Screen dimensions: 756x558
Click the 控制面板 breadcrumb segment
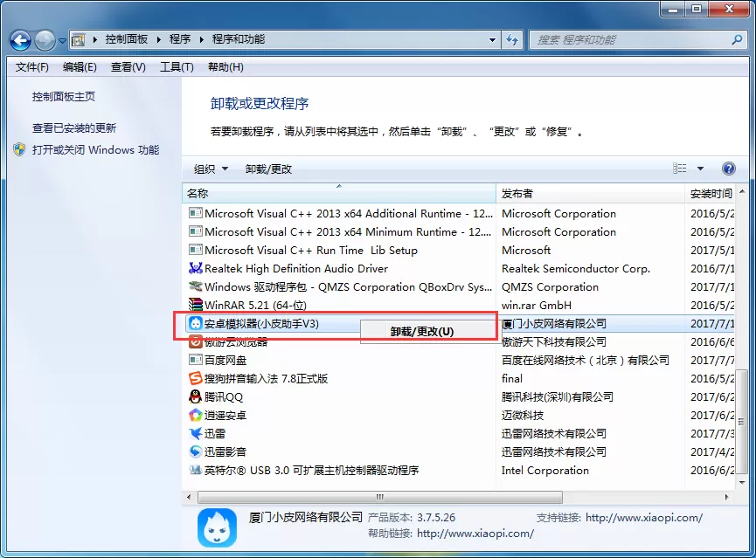coord(127,39)
